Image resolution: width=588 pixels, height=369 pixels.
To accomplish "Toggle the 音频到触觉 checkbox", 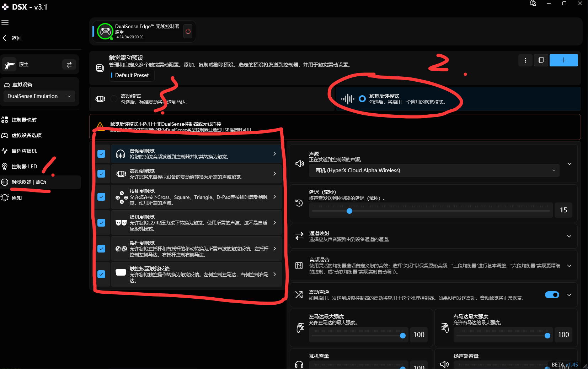I will coord(101,154).
